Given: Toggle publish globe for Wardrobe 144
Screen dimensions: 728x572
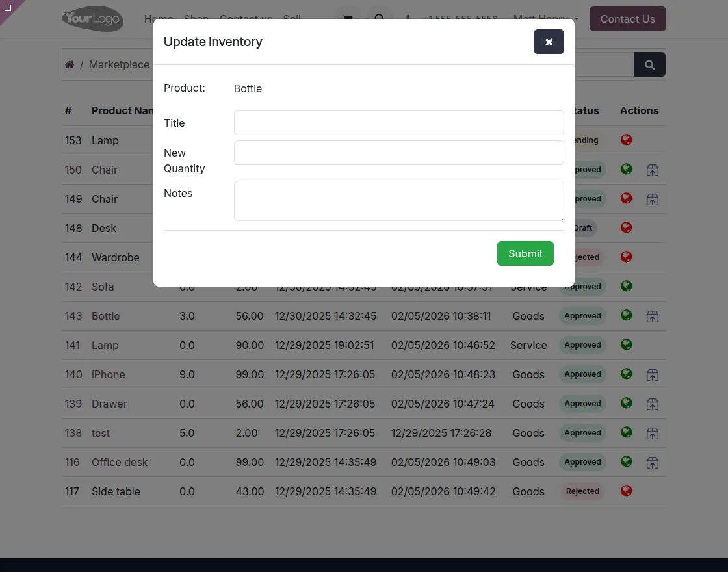Looking at the screenshot, I should tap(627, 257).
